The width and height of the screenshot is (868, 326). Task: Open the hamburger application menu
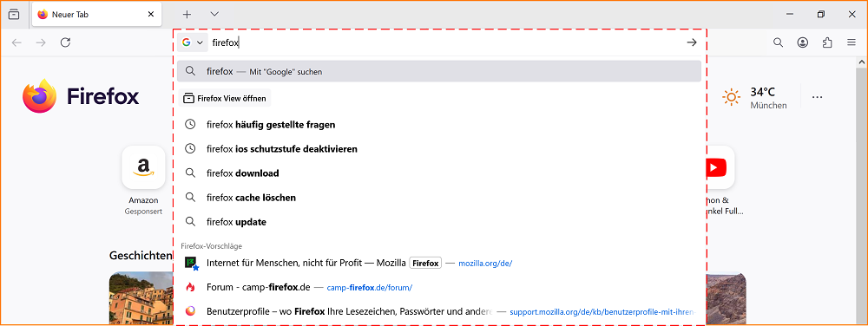pyautogui.click(x=852, y=42)
